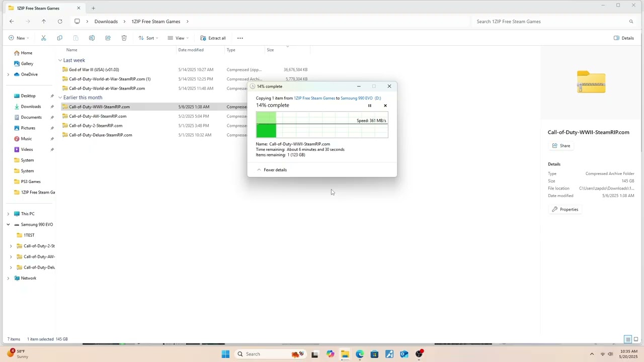Click the Delete trash icon in toolbar
Screen dimensions: 644x362
point(124,38)
